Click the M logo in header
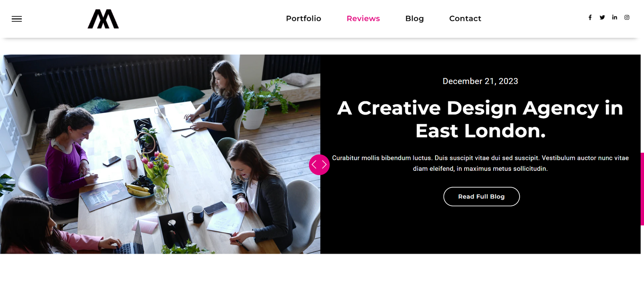 [x=103, y=19]
